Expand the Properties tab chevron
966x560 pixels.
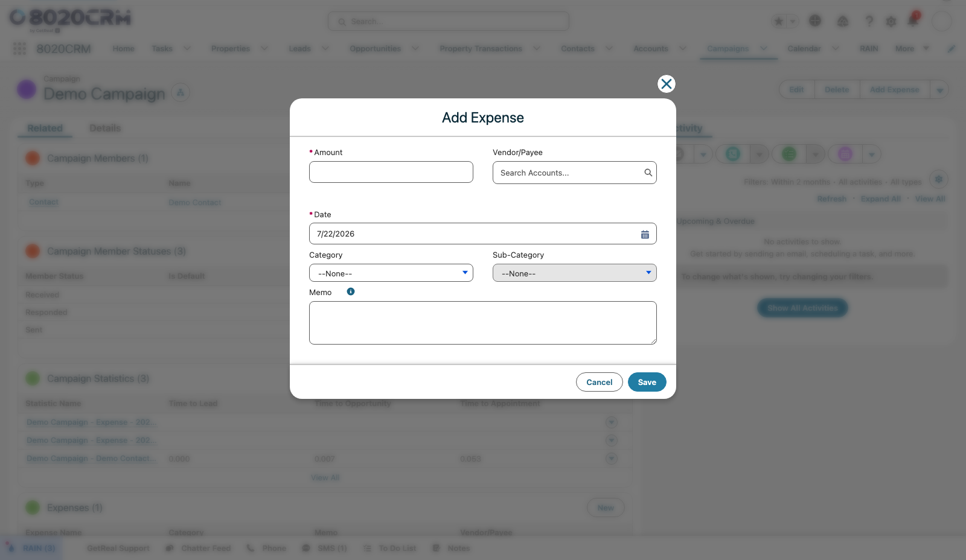tap(264, 48)
